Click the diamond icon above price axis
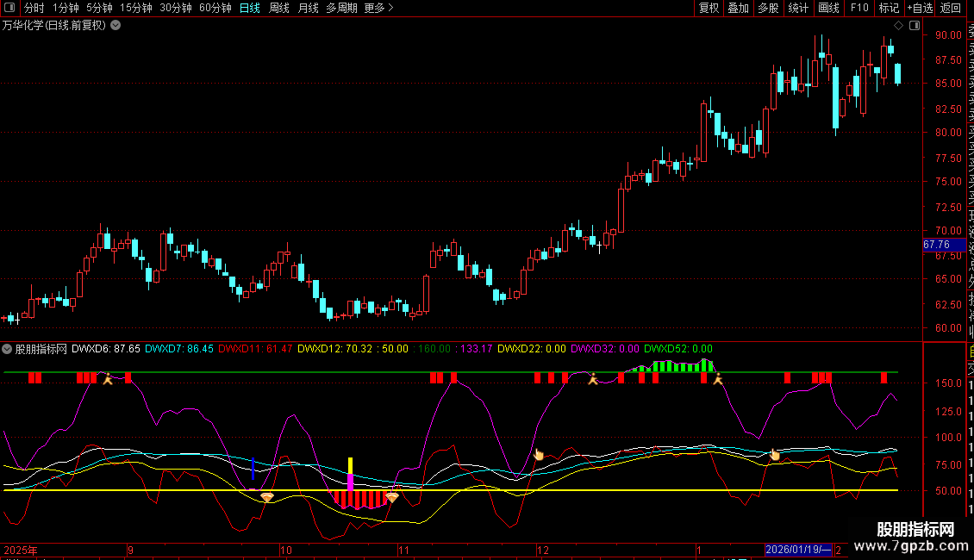 (x=899, y=26)
